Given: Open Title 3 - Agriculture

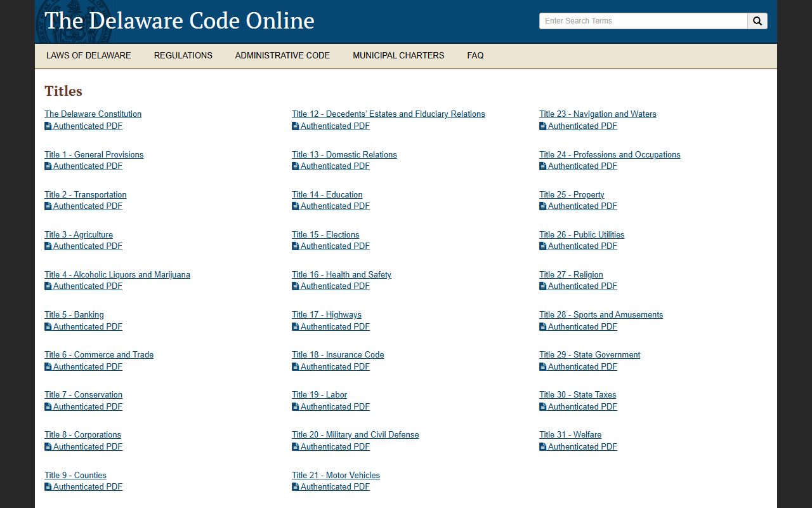Looking at the screenshot, I should tap(79, 234).
